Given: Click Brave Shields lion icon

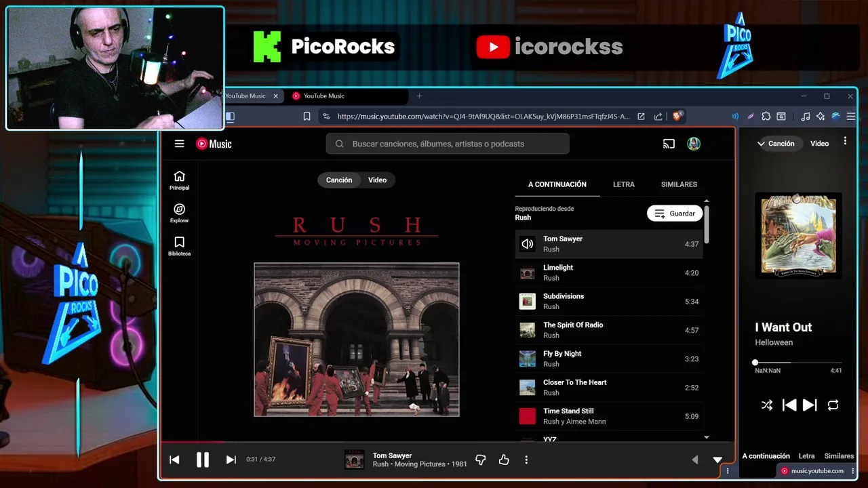Looking at the screenshot, I should coord(677,116).
